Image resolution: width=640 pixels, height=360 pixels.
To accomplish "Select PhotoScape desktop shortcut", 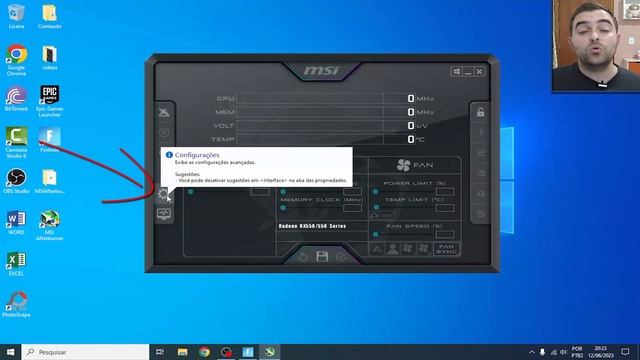I will point(16,304).
